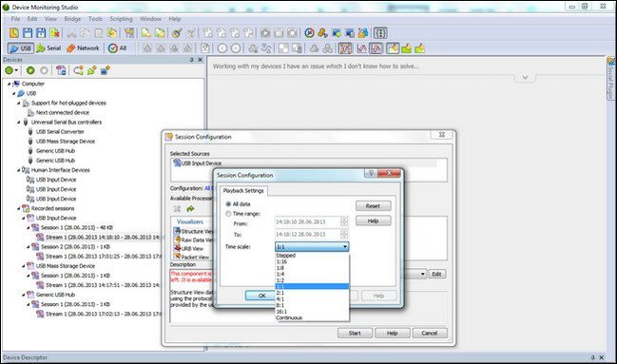Open the dropdown left of Edit button
617x364 pixels.
point(423,274)
